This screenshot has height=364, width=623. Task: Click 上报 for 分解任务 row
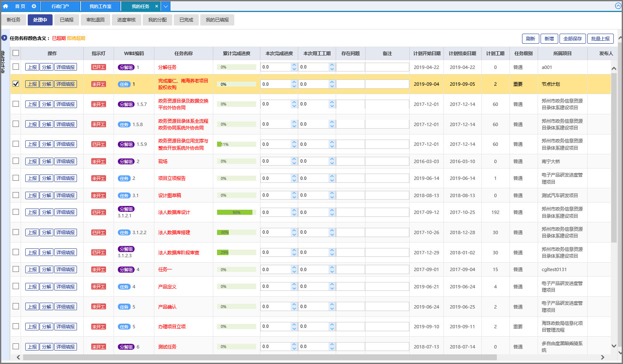tap(32, 67)
